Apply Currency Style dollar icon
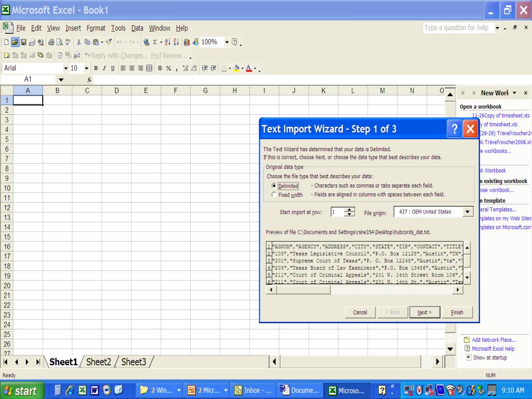532x399 pixels. click(160, 68)
